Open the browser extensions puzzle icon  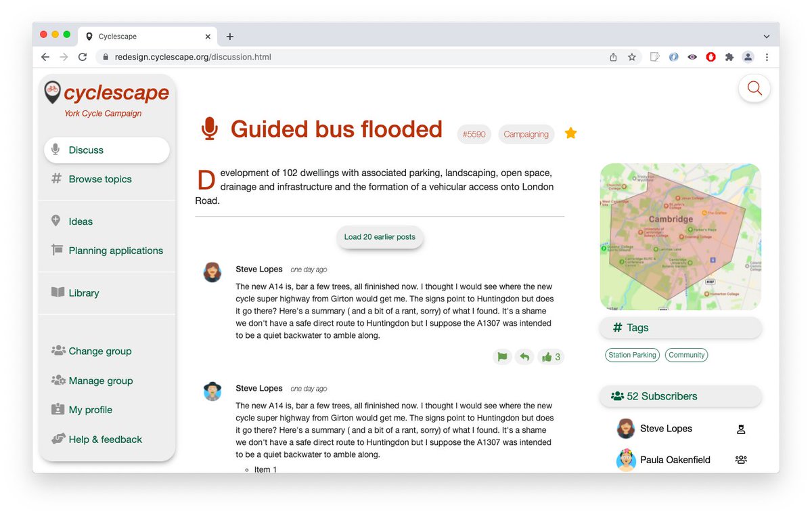point(729,57)
